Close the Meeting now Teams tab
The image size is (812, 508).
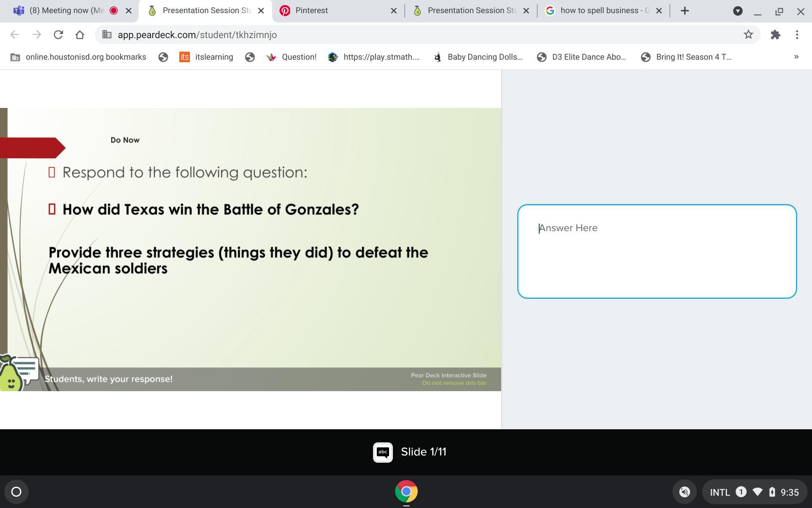(x=129, y=11)
